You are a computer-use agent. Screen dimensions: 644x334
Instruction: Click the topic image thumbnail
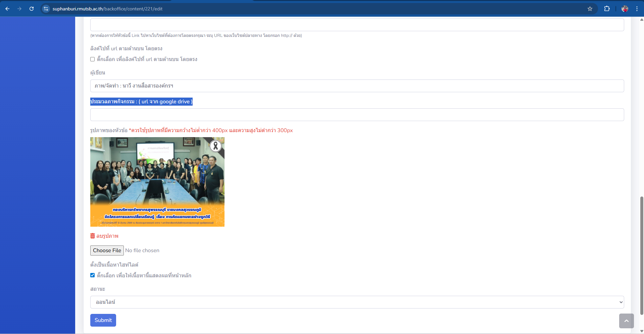(x=157, y=182)
